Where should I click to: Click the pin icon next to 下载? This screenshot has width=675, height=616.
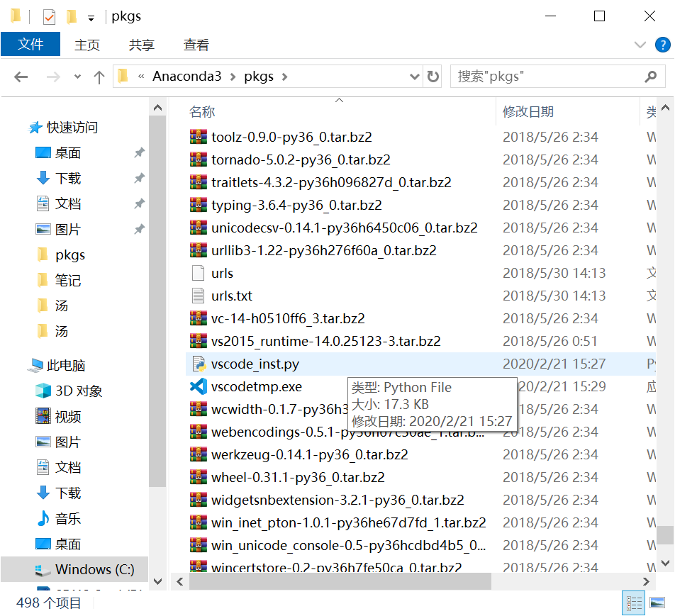pyautogui.click(x=139, y=178)
